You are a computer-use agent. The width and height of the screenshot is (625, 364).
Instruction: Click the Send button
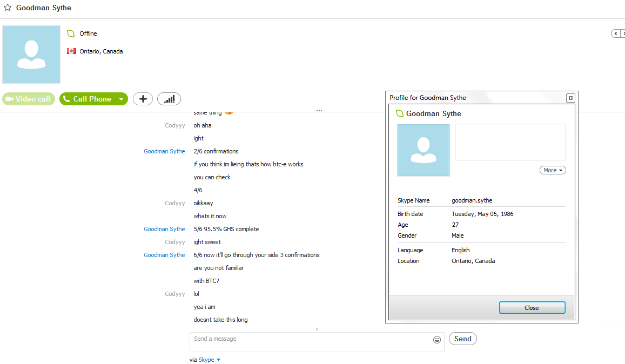point(463,339)
